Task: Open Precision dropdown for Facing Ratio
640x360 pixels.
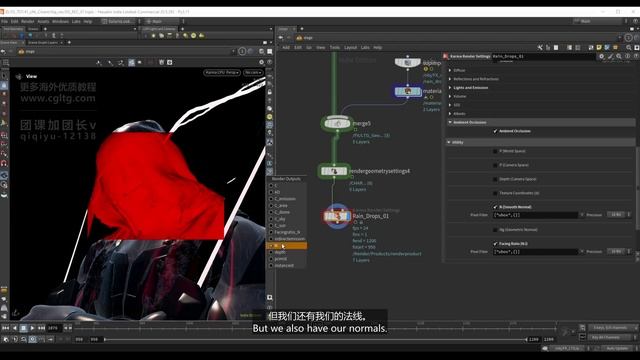Action: [x=618, y=251]
